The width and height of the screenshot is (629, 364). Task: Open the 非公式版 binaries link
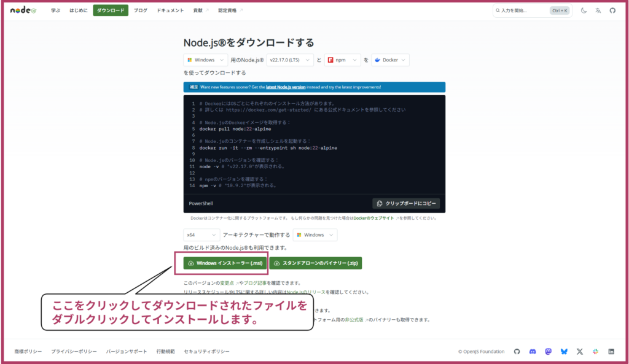point(354,320)
